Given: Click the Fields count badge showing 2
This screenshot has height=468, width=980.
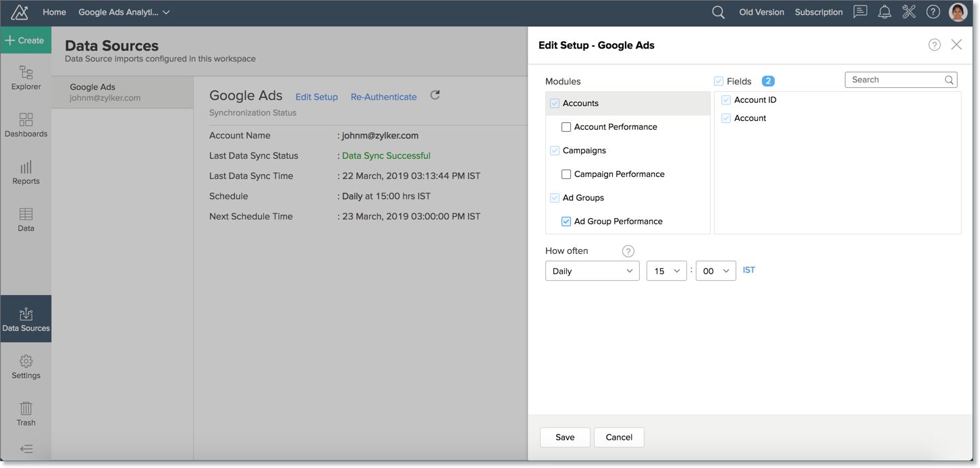Looking at the screenshot, I should pyautogui.click(x=768, y=81).
